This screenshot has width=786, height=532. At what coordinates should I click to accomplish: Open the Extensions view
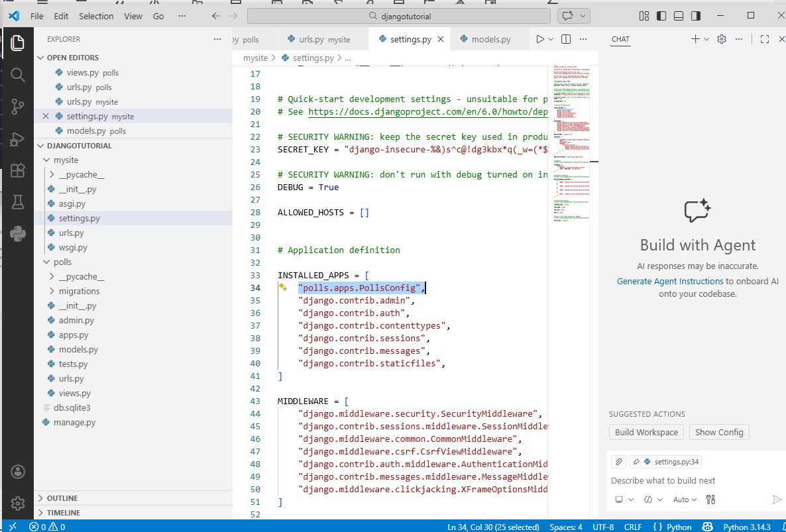pyautogui.click(x=17, y=170)
